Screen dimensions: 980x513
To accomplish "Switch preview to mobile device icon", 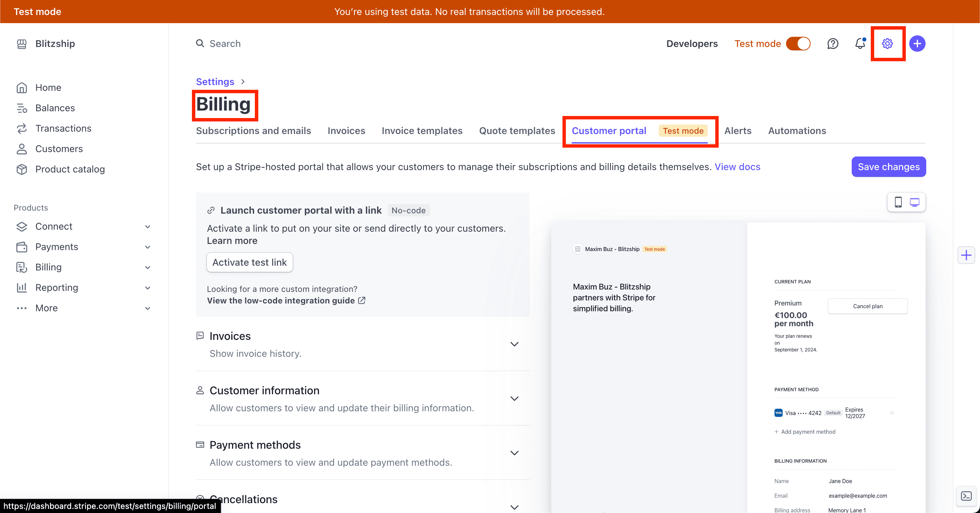I will [898, 202].
